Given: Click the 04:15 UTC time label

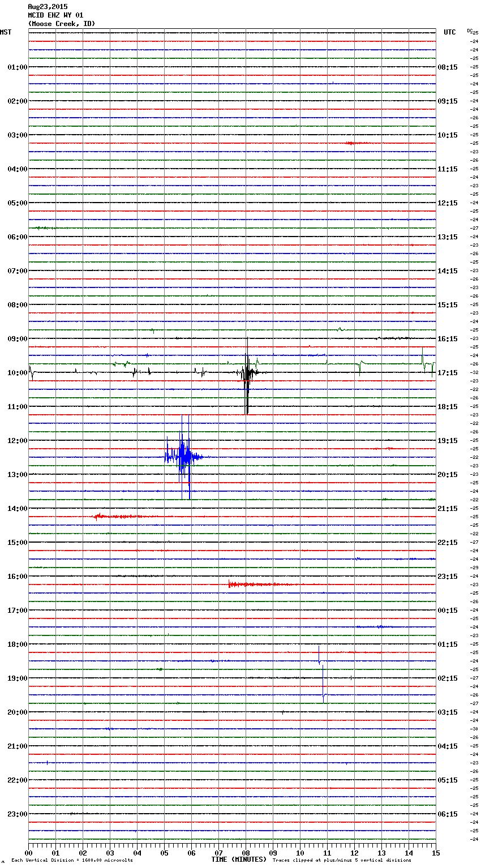Looking at the screenshot, I should pyautogui.click(x=448, y=746).
